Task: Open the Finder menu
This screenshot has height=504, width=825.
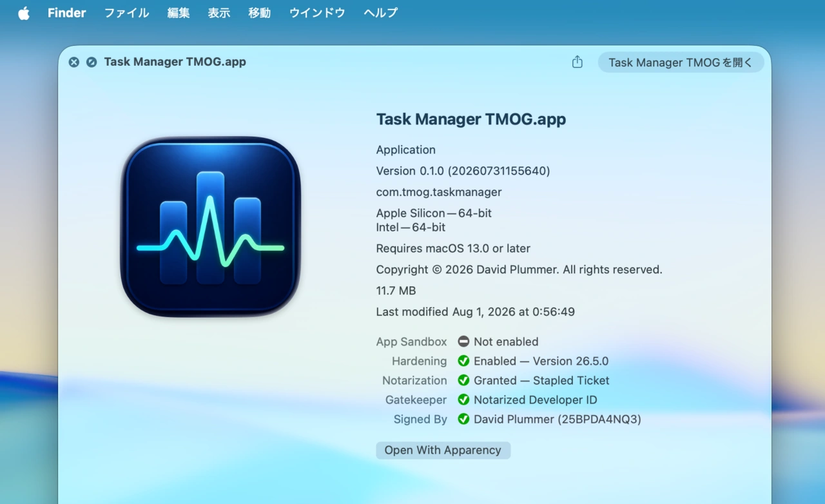Action: click(x=66, y=13)
